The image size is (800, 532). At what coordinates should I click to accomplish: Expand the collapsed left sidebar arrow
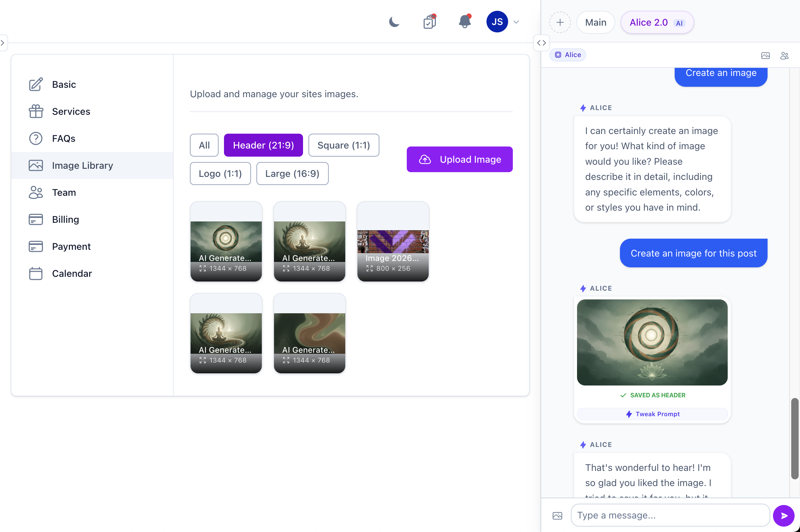(3, 43)
